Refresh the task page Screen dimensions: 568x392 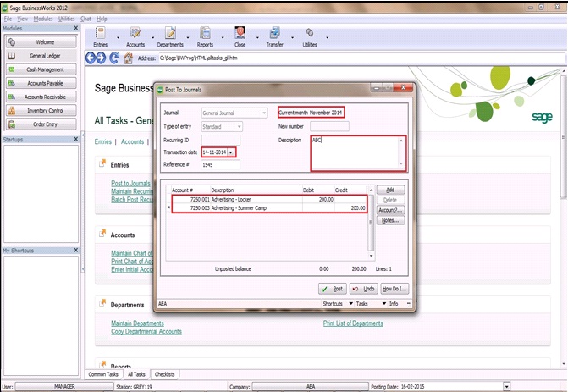pos(114,58)
